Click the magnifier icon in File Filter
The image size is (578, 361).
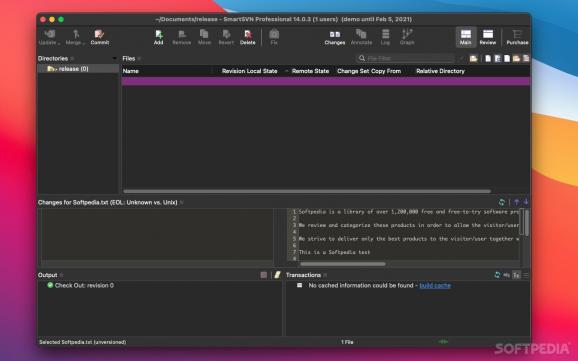362,58
